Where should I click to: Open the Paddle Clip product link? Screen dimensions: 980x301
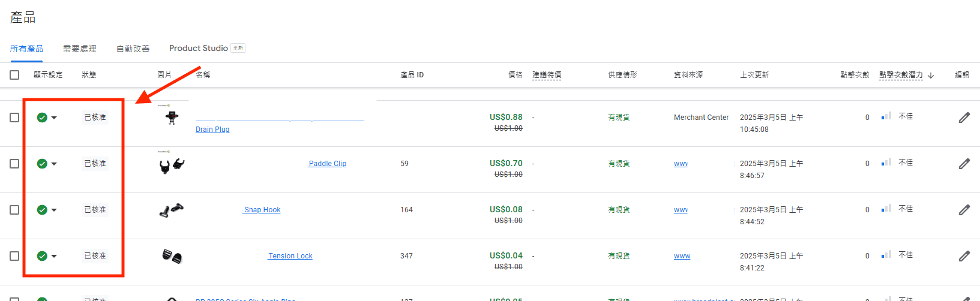(x=327, y=164)
